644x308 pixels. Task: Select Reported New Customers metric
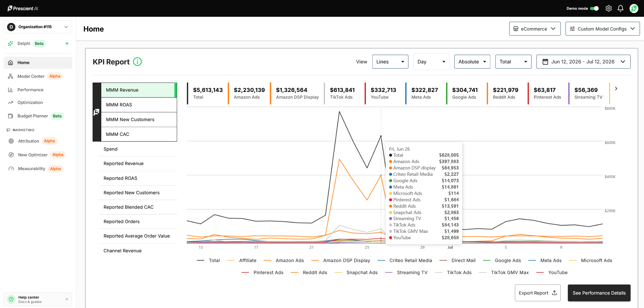tap(138, 193)
